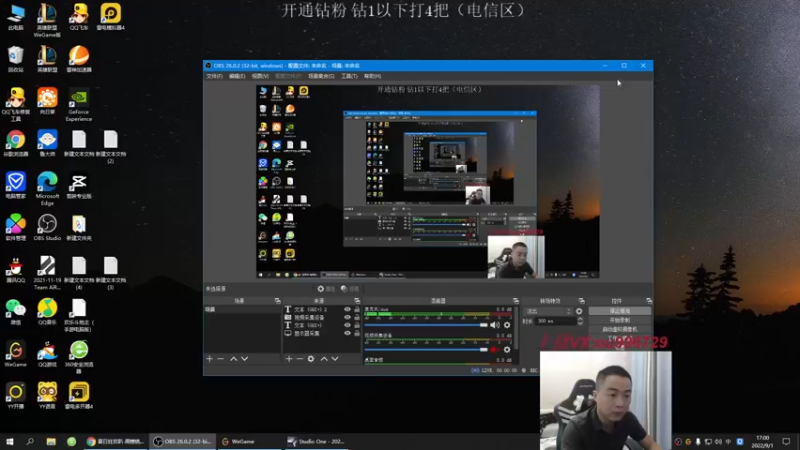Click the Start Recording button
The image size is (800, 450).
pyautogui.click(x=620, y=320)
